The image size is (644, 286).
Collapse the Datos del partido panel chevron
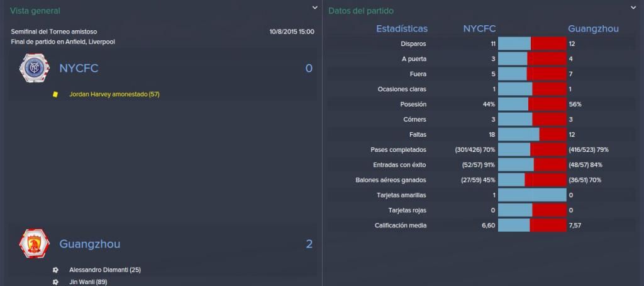click(x=633, y=8)
